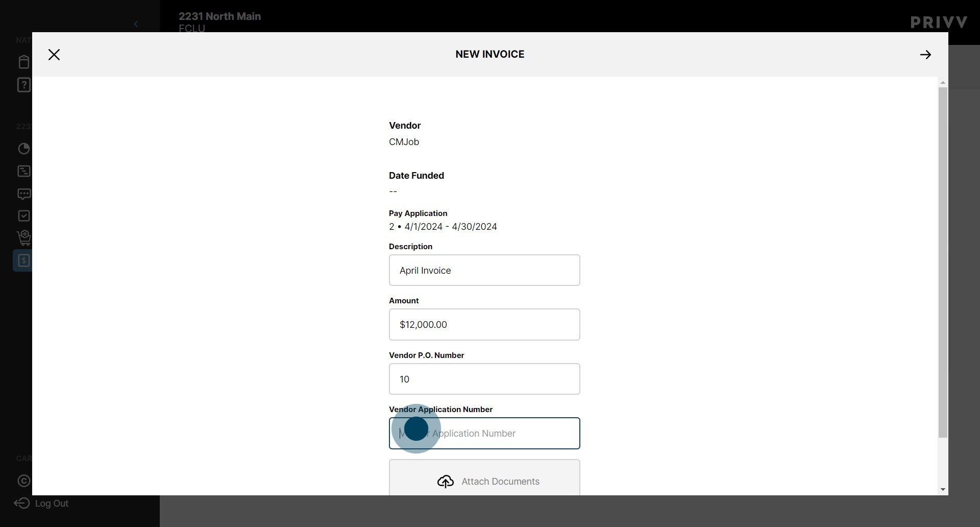The height and width of the screenshot is (527, 980).
Task: Open the cart with gear sidebar icon
Action: pos(24,238)
